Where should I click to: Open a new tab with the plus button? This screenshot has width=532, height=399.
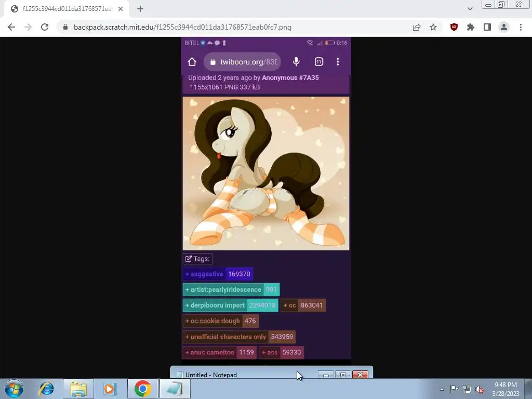pyautogui.click(x=140, y=9)
